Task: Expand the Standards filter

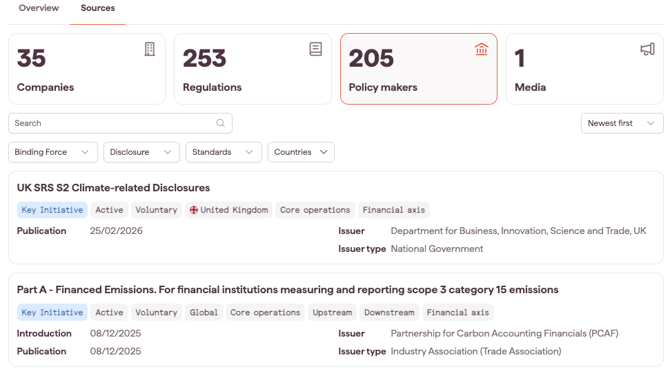Action: [x=223, y=152]
